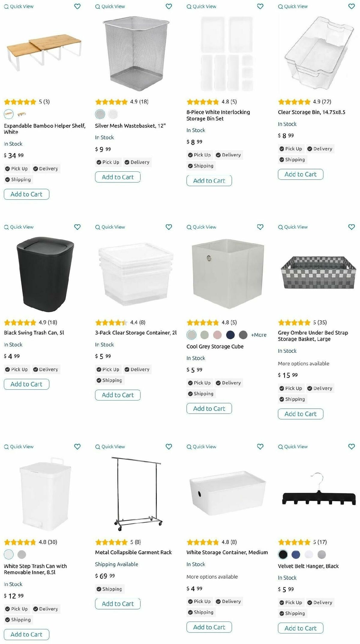Click heart icon on Silver Mesh Wastebasket
Viewport: 360px width, 644px height.
point(169,6)
